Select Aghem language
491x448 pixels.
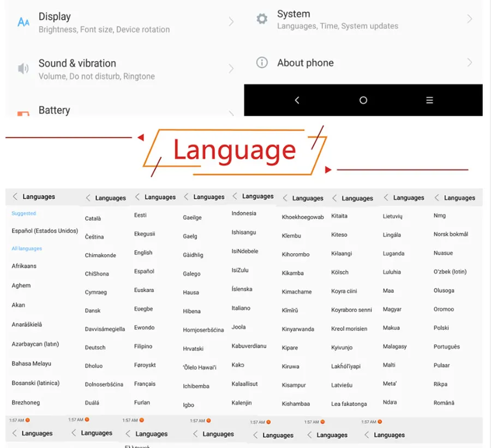21,285
